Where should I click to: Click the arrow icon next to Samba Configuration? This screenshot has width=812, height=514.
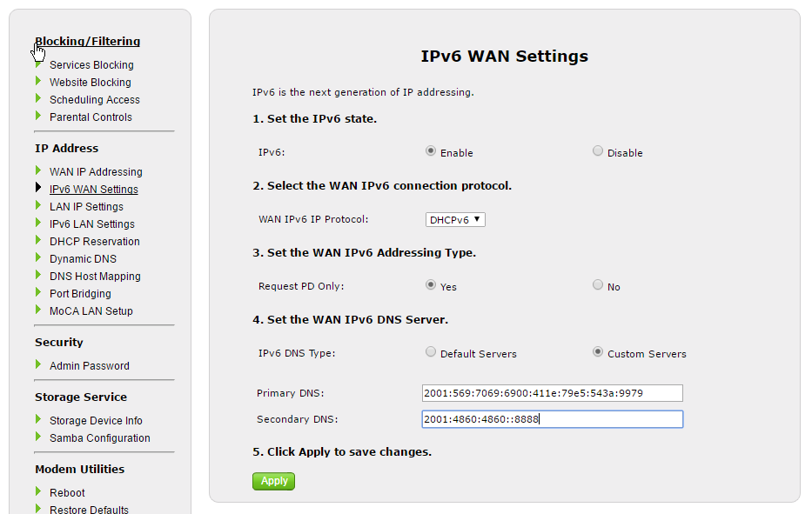point(38,437)
